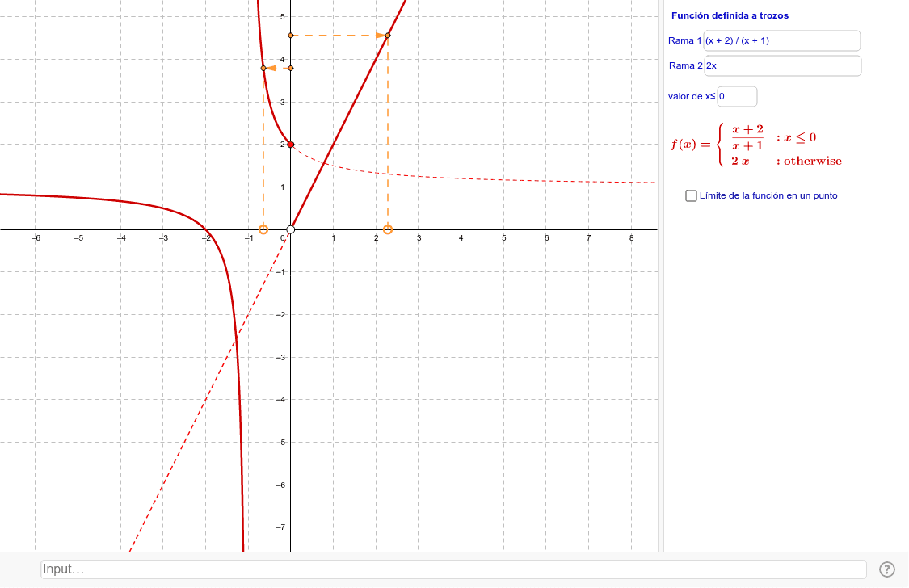Click the x-axis tick label 8
Screen dimensions: 909x588
click(631, 238)
